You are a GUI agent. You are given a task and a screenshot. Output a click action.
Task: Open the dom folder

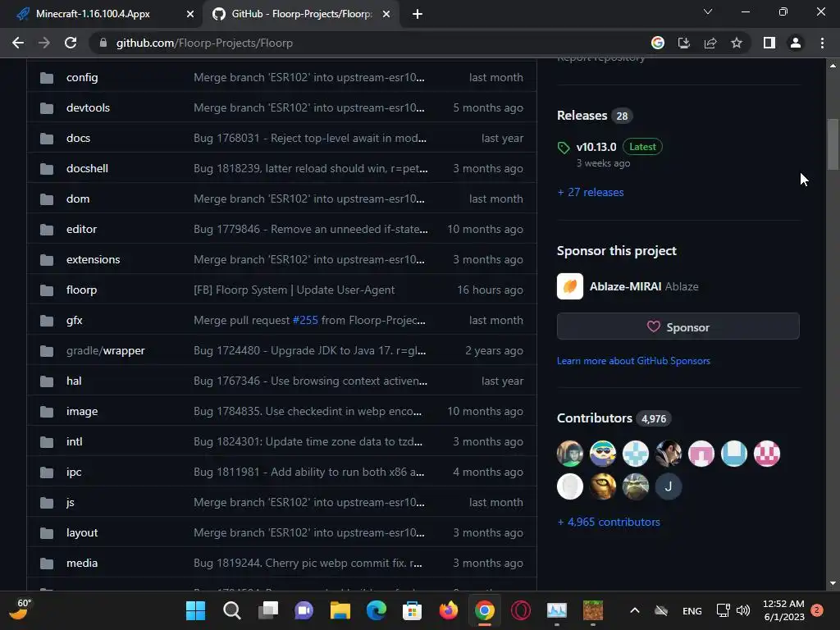coord(78,199)
